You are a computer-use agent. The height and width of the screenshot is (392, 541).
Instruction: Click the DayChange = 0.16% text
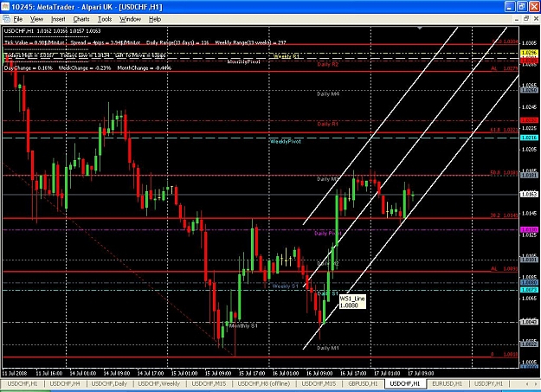(x=29, y=68)
